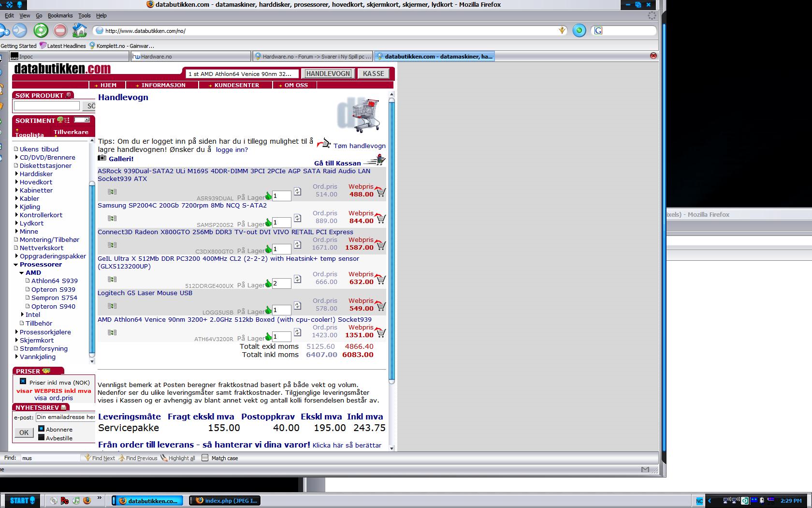Screen dimensions: 812x508
Task: Click Highlight all in find bar
Action: (x=178, y=458)
